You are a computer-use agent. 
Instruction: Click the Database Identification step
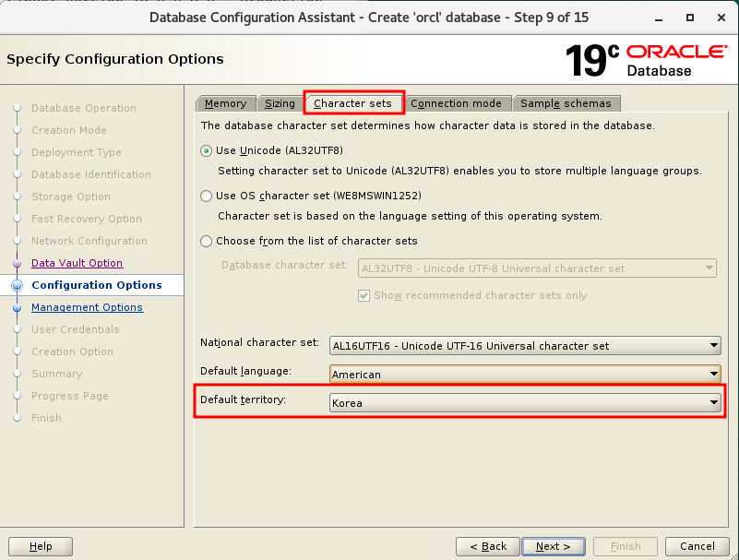point(91,174)
